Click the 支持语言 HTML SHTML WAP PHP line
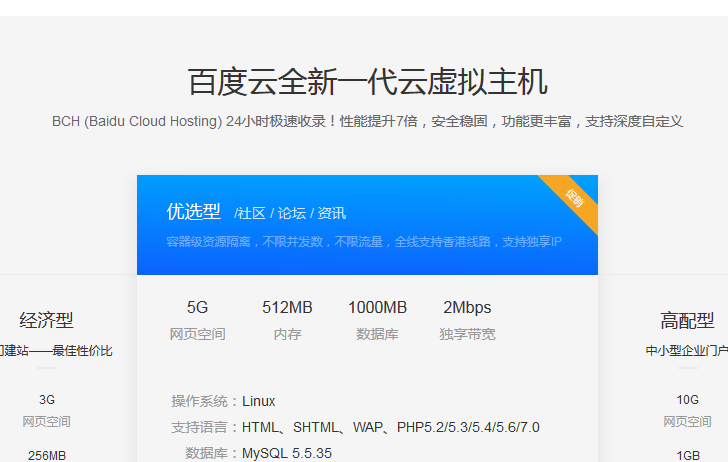Viewport: 728px width, 462px height. tap(355, 427)
